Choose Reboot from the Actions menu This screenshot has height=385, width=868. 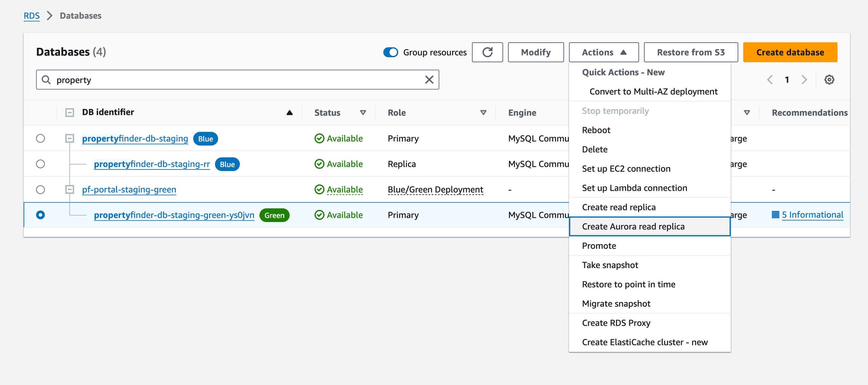(x=650, y=130)
